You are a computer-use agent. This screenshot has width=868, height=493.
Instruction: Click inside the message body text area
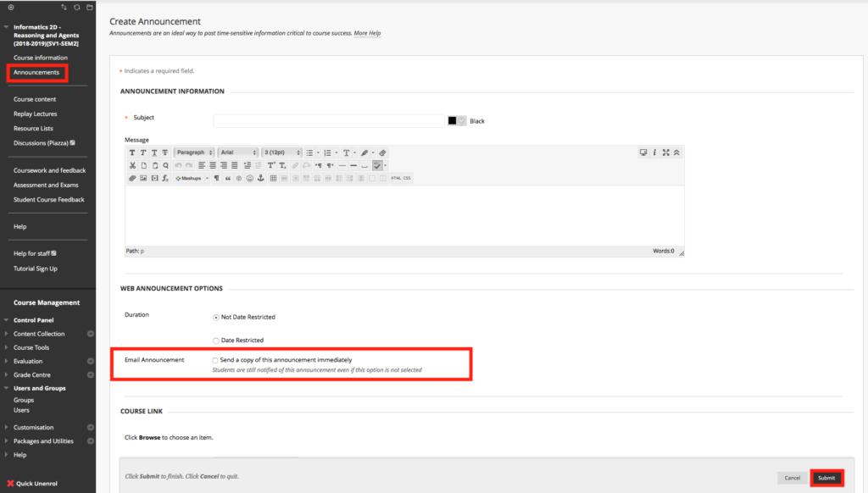[x=404, y=216]
